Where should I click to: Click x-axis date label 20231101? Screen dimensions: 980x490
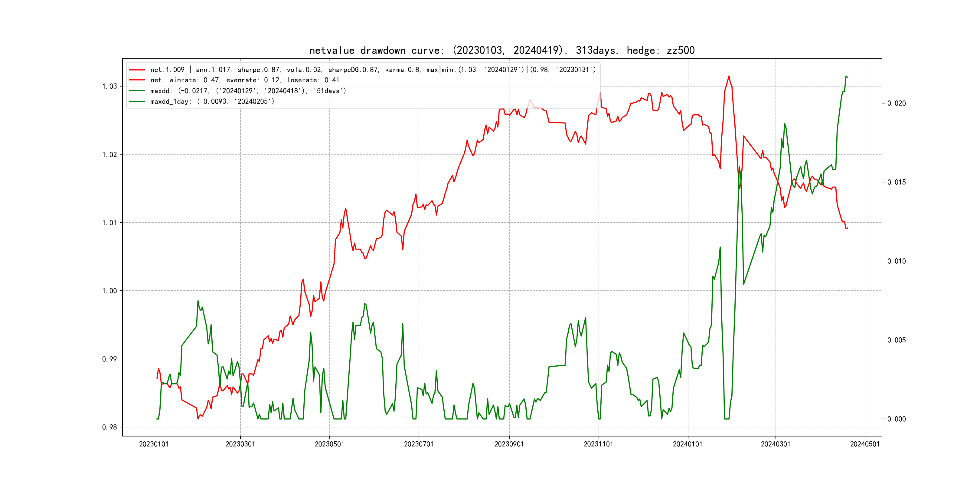[598, 444]
